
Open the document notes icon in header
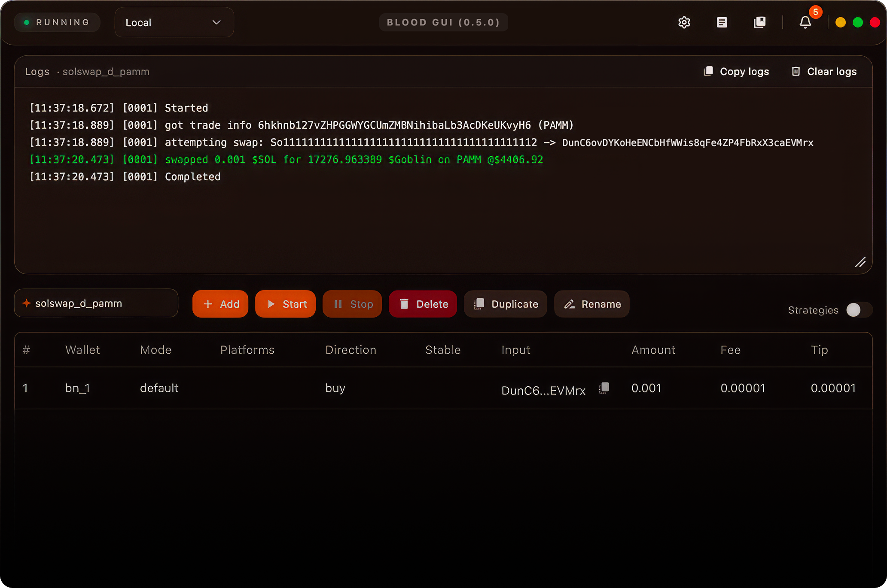(x=722, y=22)
